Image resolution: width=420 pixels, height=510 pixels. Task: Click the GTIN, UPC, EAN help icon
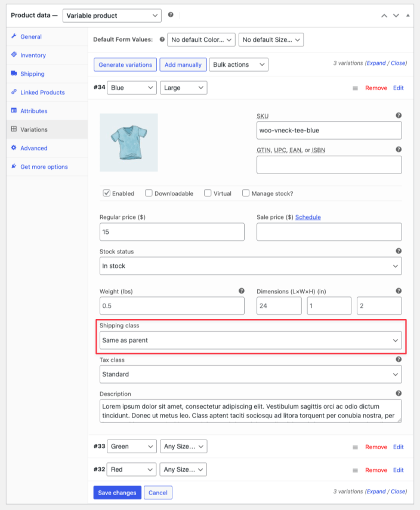399,150
